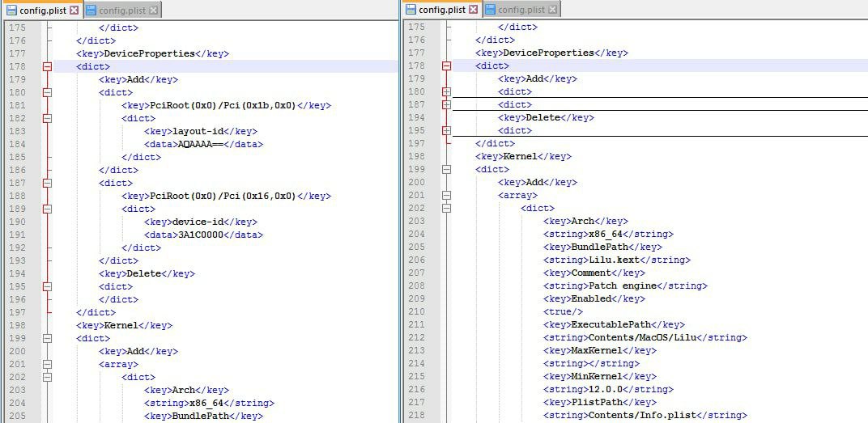Click the Enabled key in right pane
Image resolution: width=868 pixels, height=423 pixels.
coord(591,298)
